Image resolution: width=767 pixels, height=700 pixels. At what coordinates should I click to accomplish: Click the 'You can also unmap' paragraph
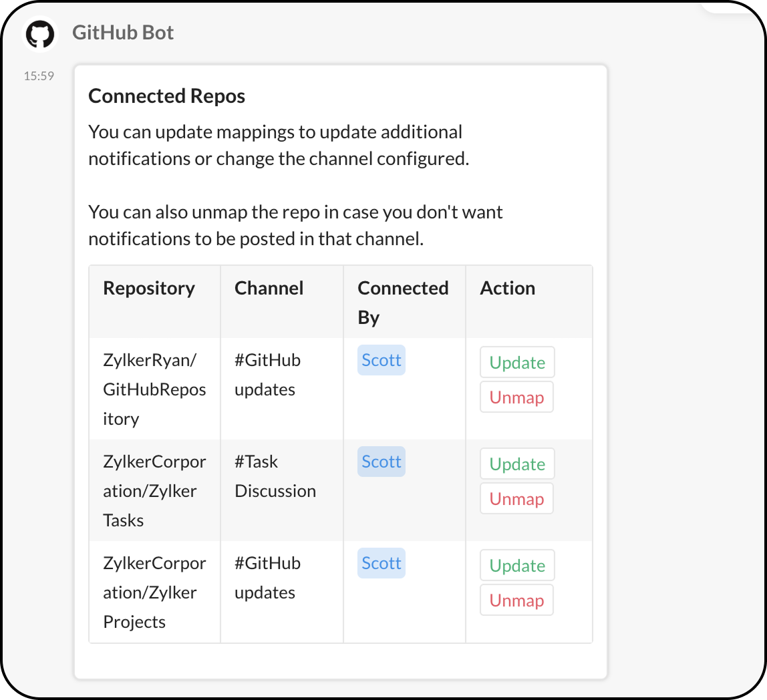coord(295,226)
